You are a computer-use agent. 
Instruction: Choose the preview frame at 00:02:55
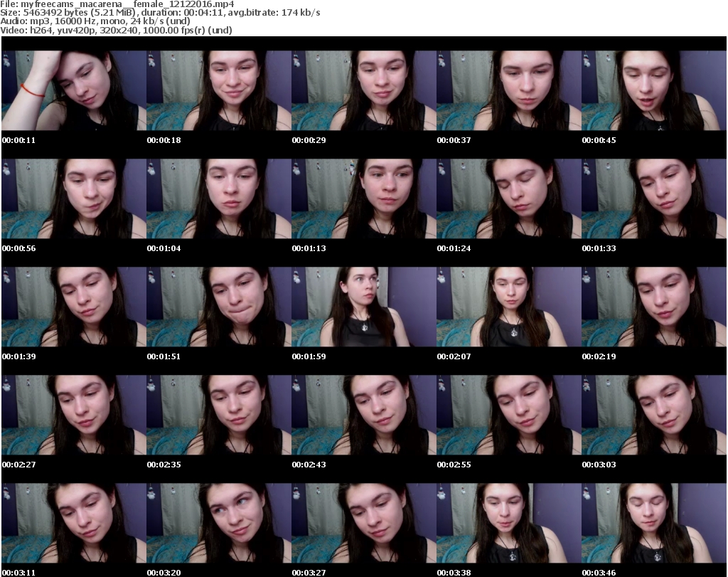click(509, 415)
